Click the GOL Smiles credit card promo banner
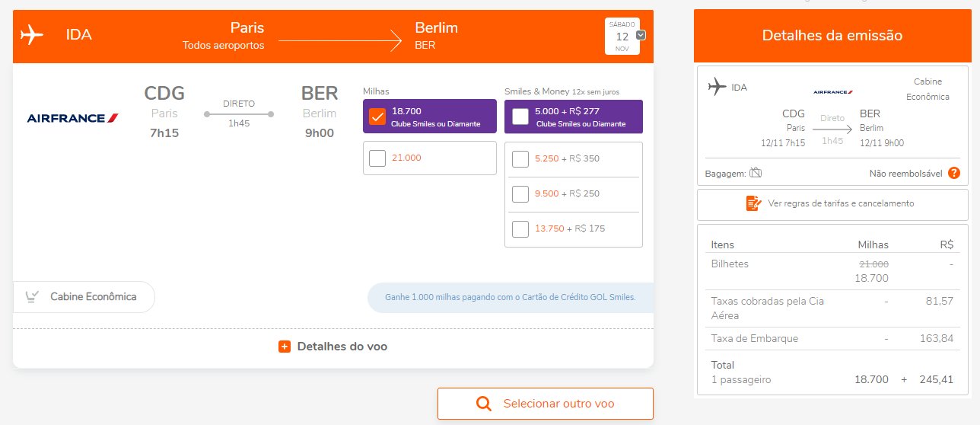980x425 pixels. tap(511, 298)
